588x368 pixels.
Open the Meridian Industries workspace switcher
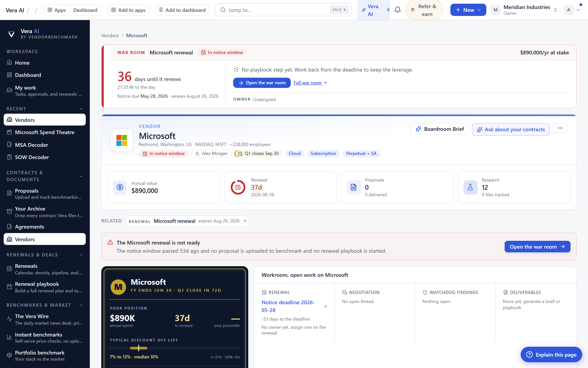tap(524, 10)
